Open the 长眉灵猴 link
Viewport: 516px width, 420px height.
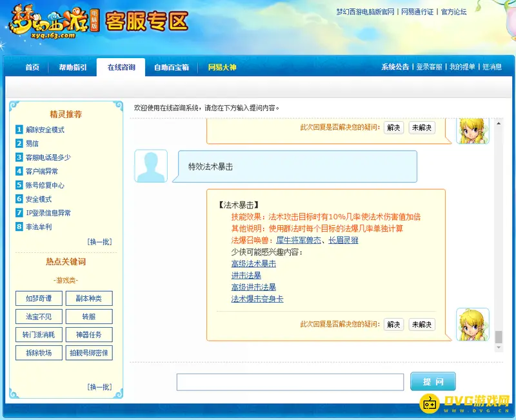coord(343,240)
